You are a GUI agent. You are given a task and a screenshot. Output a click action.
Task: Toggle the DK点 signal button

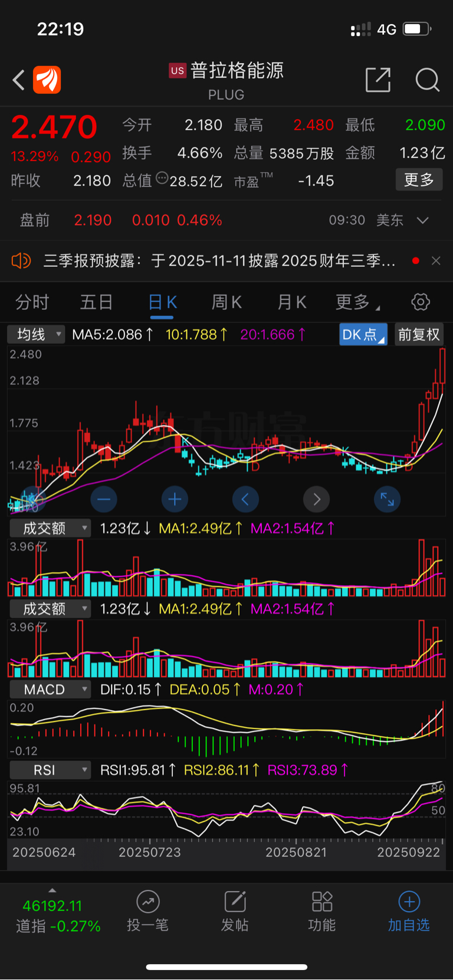363,335
